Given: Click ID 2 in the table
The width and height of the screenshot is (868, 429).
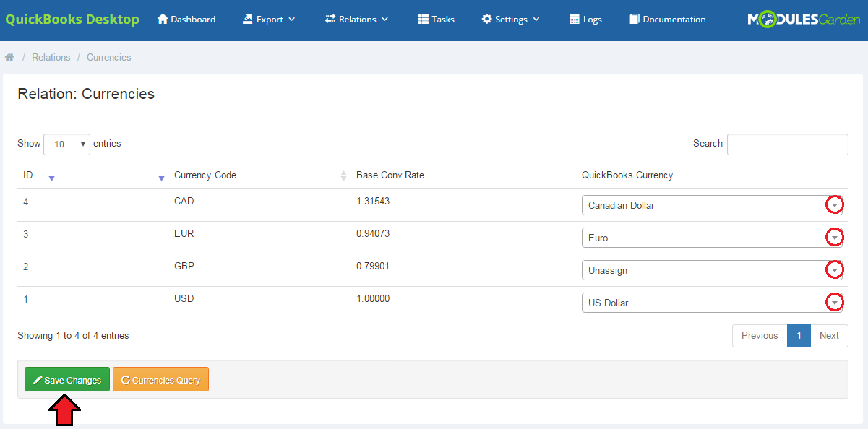Looking at the screenshot, I should [x=26, y=266].
